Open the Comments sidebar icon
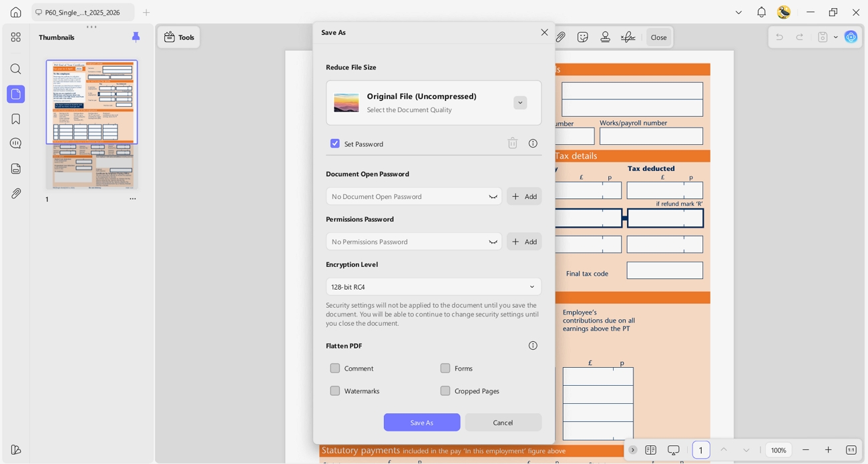 click(x=16, y=144)
